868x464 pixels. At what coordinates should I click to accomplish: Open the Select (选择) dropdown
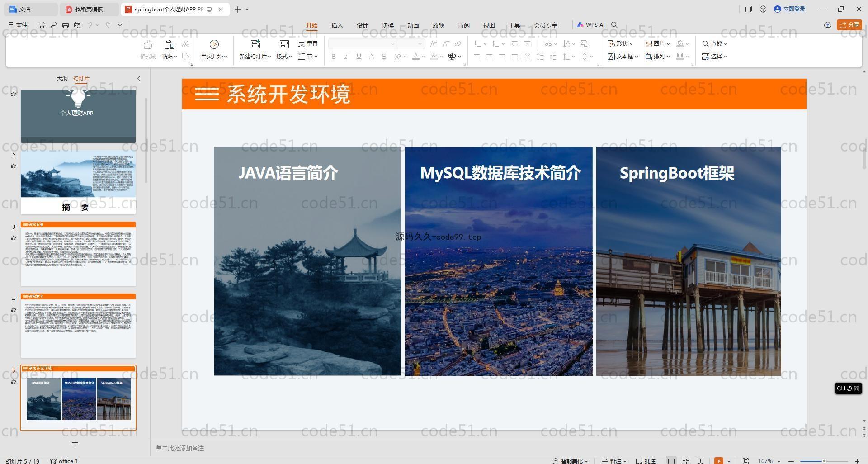[714, 57]
